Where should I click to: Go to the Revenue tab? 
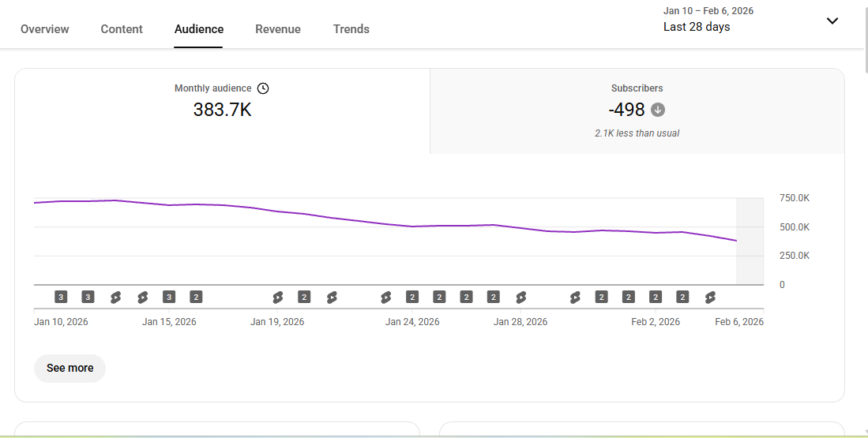pos(277,29)
